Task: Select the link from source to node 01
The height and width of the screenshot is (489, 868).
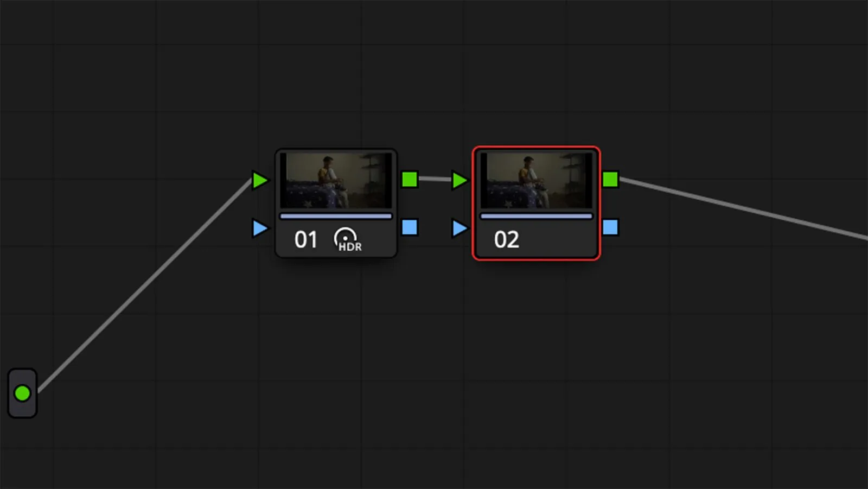Action: click(144, 285)
